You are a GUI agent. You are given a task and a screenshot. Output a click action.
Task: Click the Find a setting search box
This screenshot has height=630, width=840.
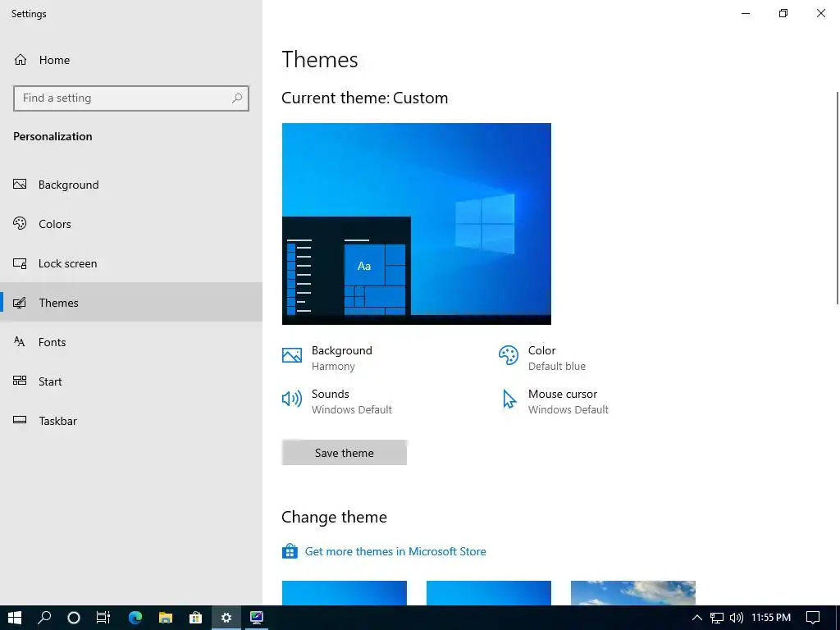pyautogui.click(x=131, y=98)
